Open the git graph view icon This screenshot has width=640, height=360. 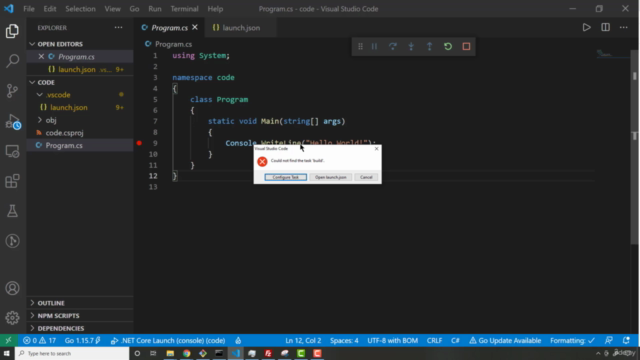[12, 241]
